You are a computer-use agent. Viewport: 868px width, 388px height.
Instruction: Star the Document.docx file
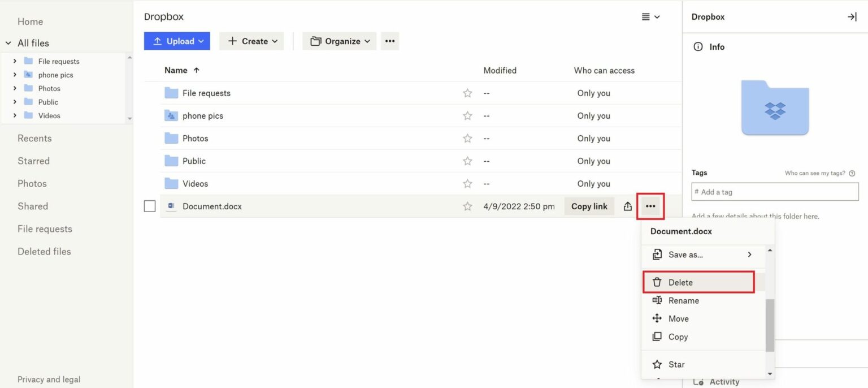(467, 206)
